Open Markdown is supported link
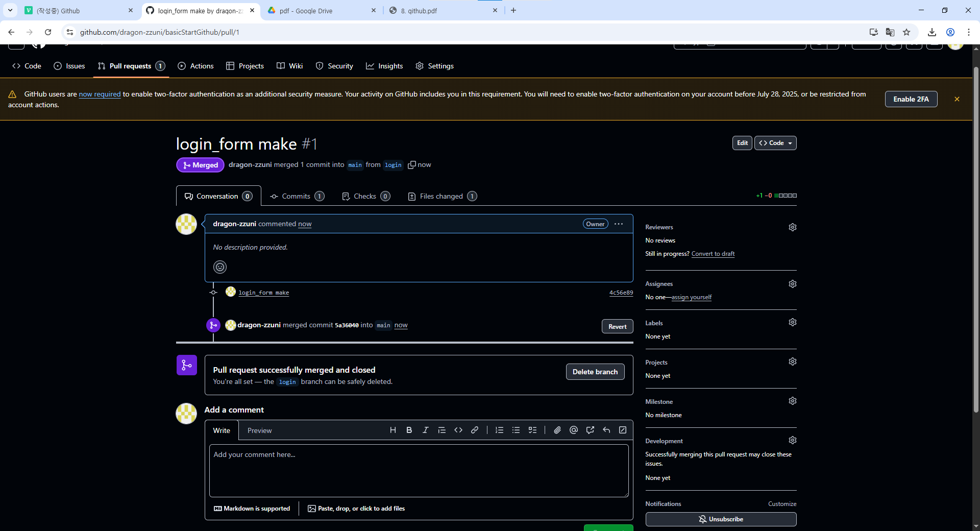This screenshot has height=531, width=980. 252,509
